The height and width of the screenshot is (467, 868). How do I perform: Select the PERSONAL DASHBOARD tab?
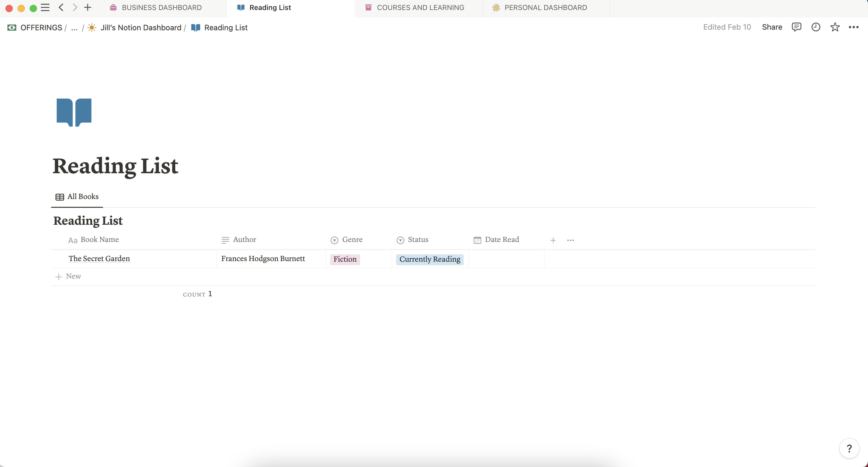tap(545, 8)
